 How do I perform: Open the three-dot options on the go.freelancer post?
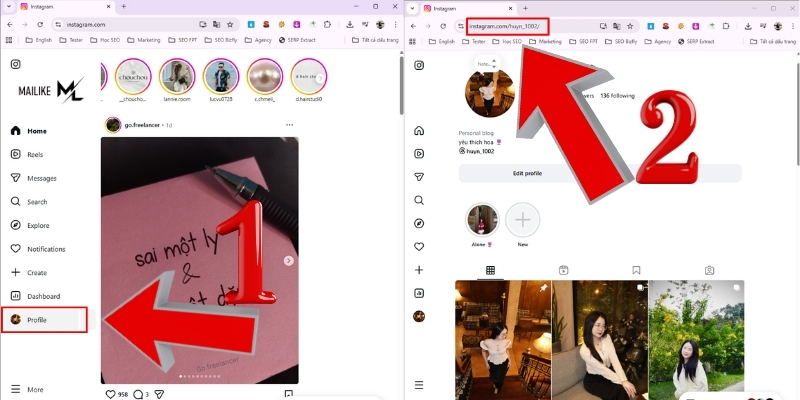coord(290,125)
